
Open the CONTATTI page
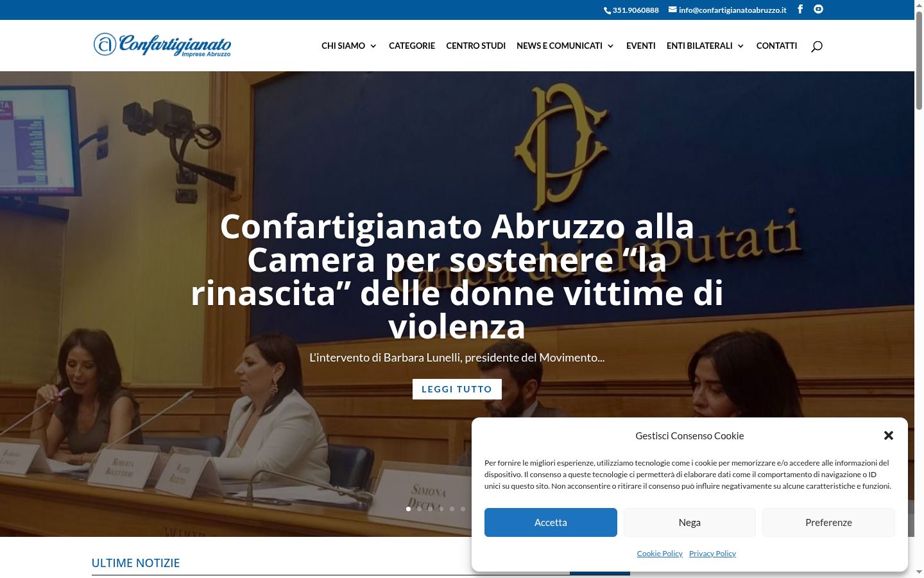[x=776, y=46]
